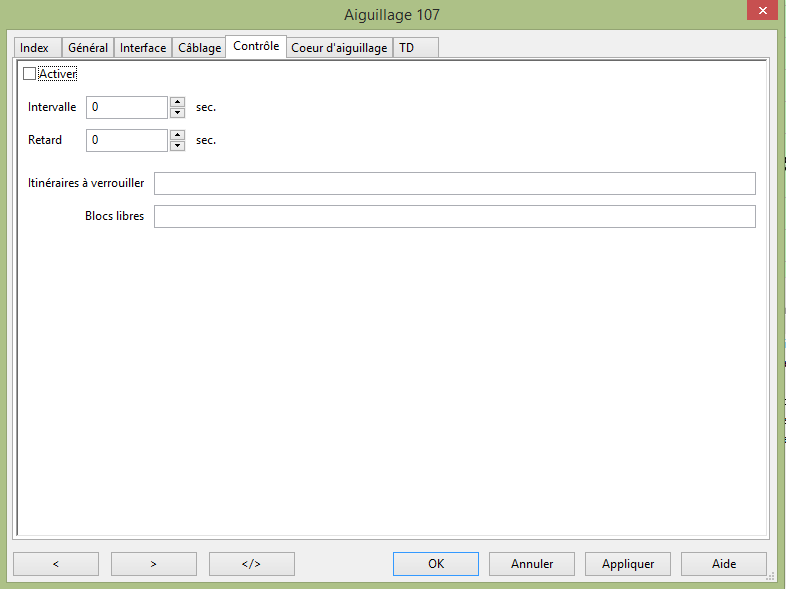Enable the Activer checkbox
Viewport: 786px width, 589px height.
pyautogui.click(x=29, y=74)
